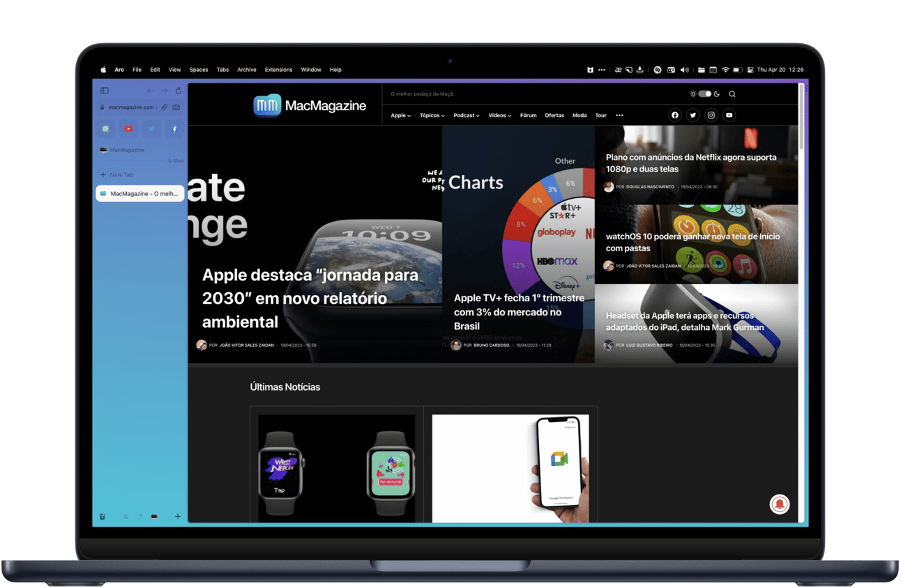Open the Apple logo system menu
This screenshot has height=588, width=901.
[x=103, y=70]
